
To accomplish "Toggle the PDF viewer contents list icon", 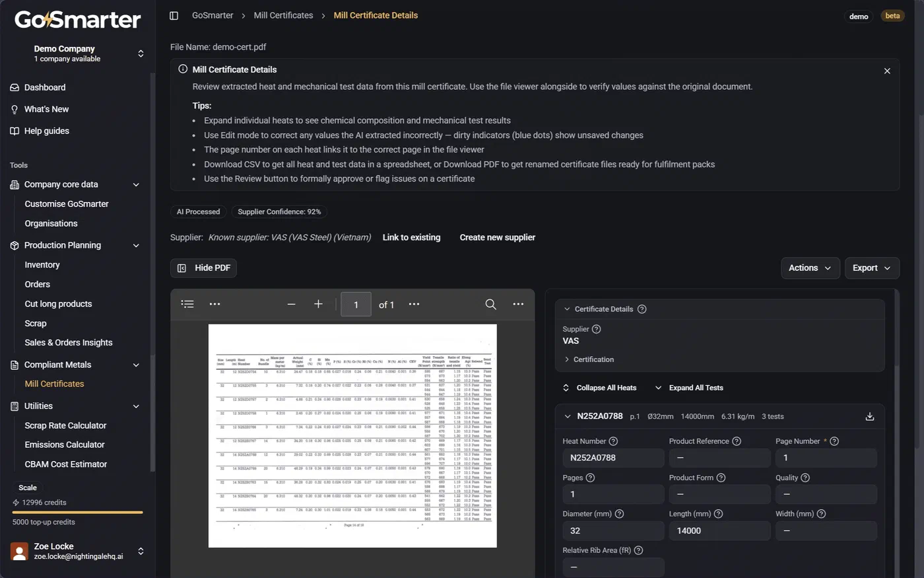I will (x=187, y=304).
